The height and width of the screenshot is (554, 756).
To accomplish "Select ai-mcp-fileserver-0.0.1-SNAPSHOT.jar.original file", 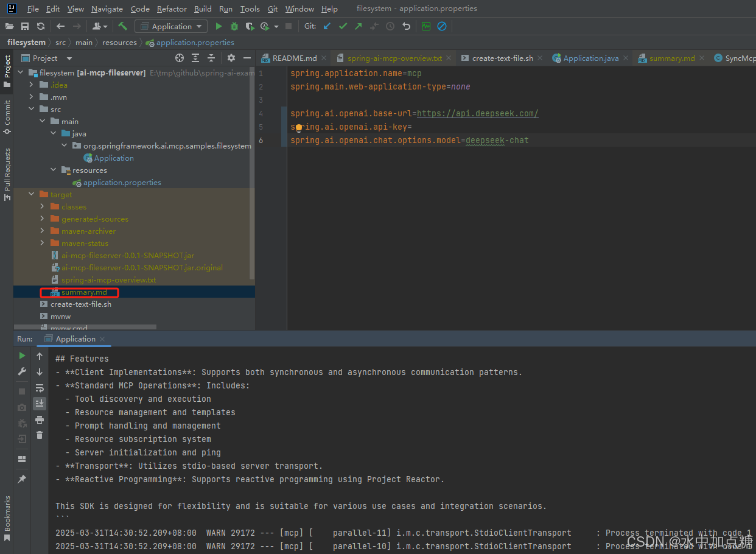I will tap(142, 267).
